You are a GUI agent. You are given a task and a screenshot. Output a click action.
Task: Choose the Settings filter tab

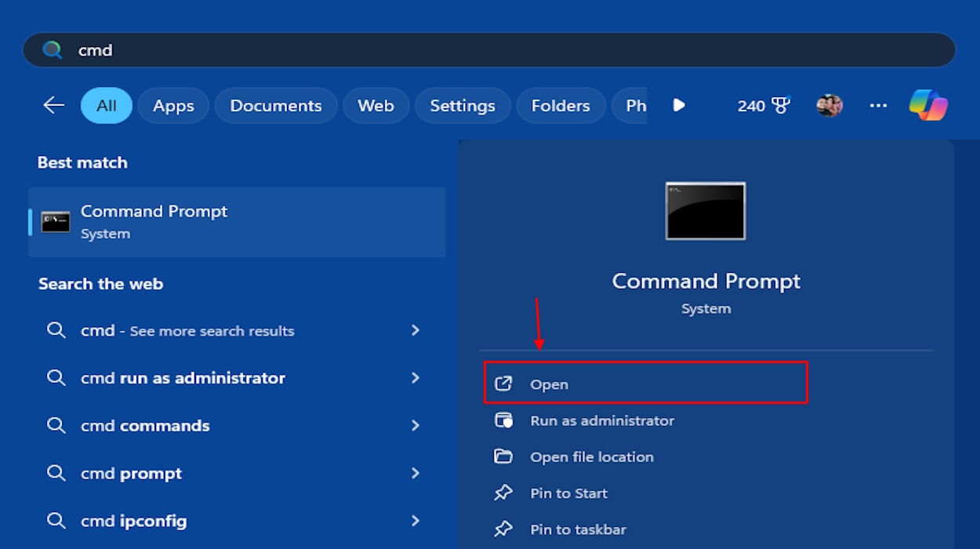pos(463,105)
